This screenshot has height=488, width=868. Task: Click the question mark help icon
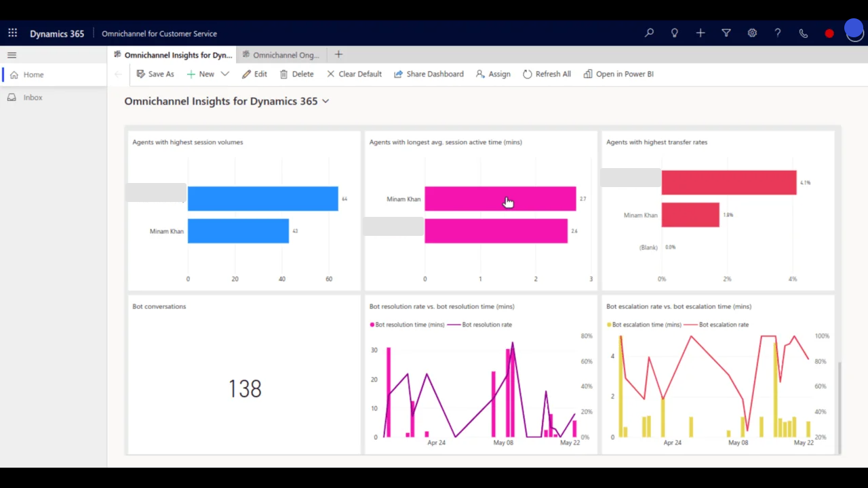(x=778, y=33)
